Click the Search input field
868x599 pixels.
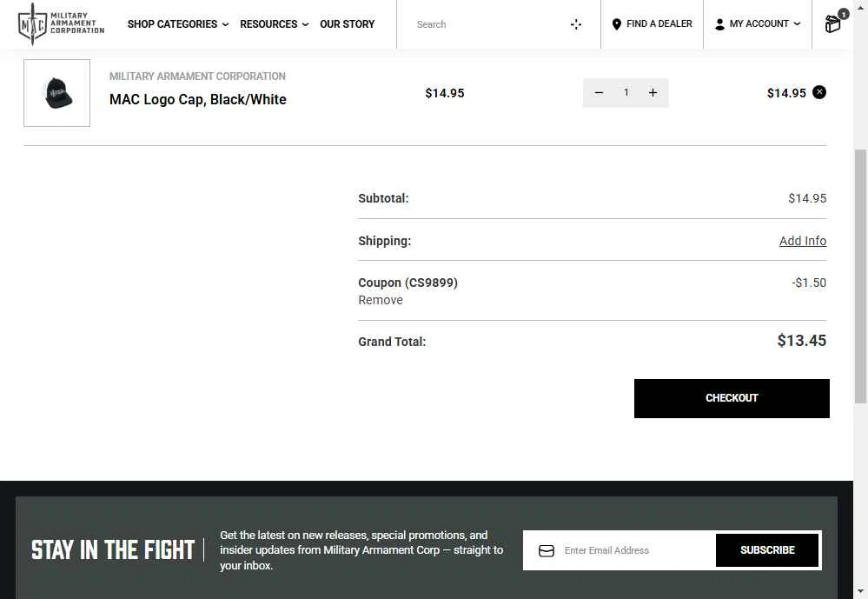click(x=490, y=24)
